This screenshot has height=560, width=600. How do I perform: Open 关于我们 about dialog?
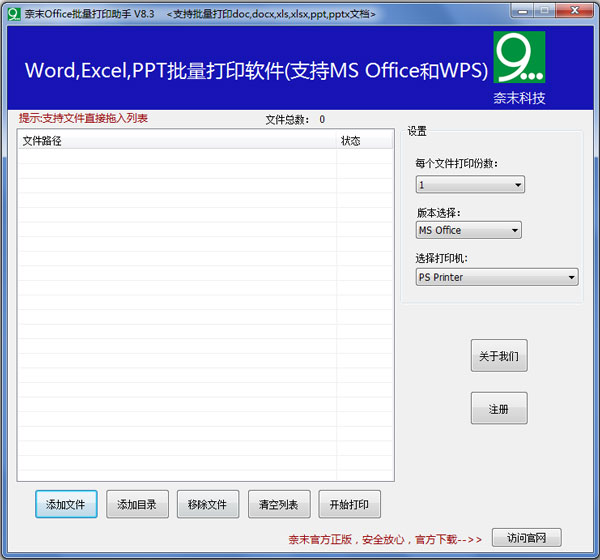(499, 356)
